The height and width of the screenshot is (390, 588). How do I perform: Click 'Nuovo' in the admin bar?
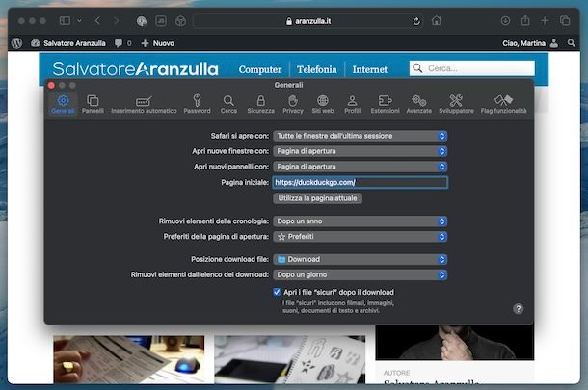[x=157, y=43]
